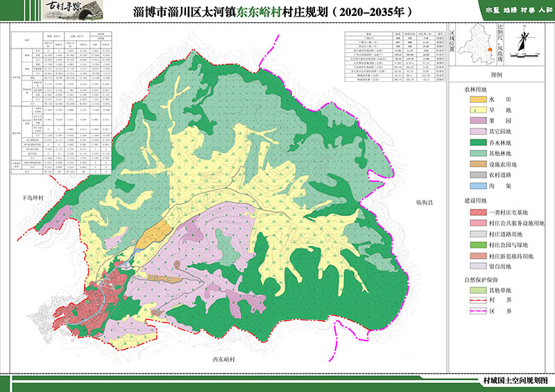Click the orange marker on the location inset map
Image resolution: width=555 pixels, height=392 pixels.
click(490, 50)
